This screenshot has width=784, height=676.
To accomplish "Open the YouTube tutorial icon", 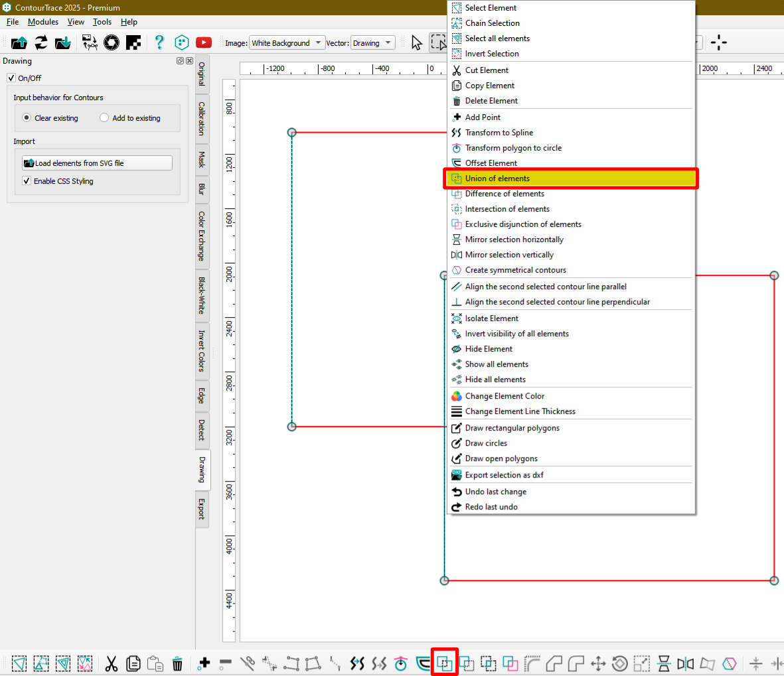I will pyautogui.click(x=204, y=42).
